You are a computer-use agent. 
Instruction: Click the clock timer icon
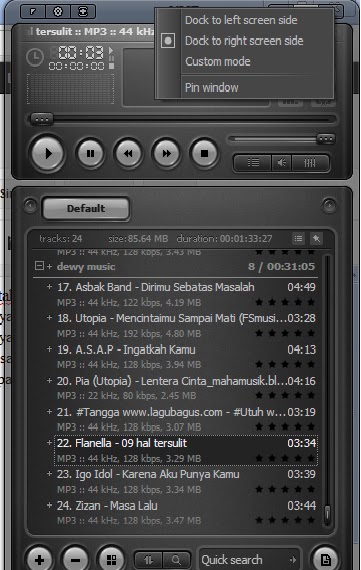(x=35, y=57)
